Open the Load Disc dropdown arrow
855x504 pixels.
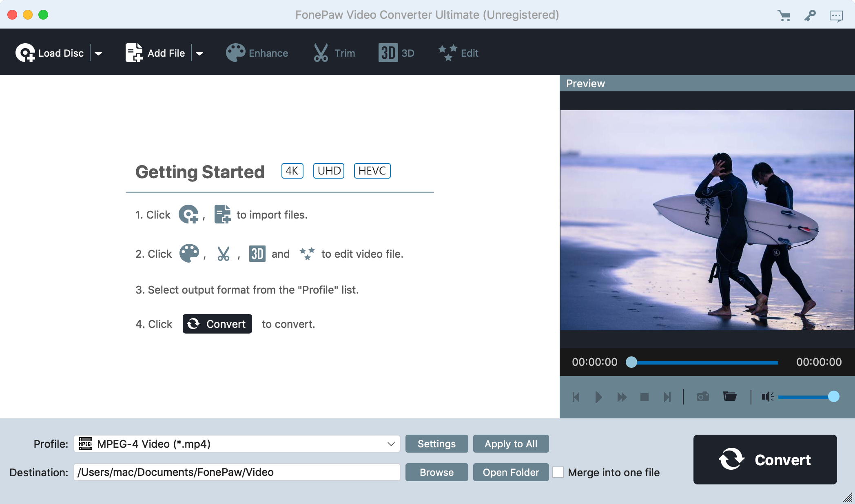pos(99,53)
